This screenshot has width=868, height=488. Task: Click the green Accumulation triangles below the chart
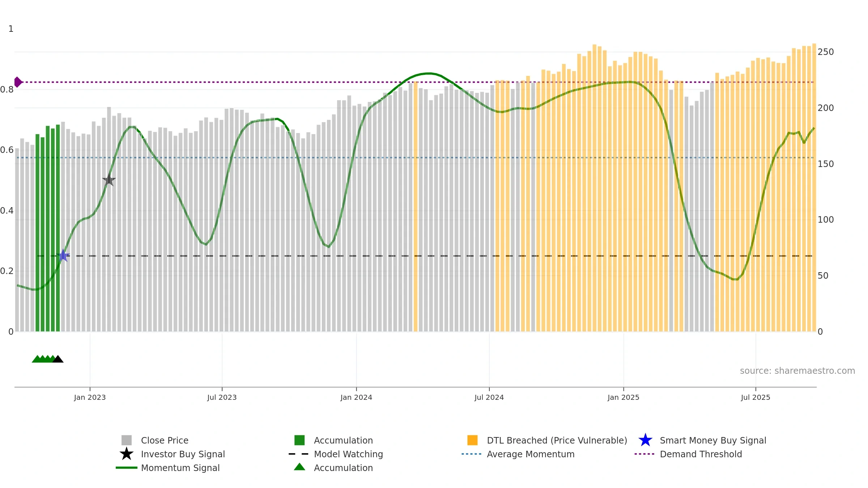coord(43,359)
